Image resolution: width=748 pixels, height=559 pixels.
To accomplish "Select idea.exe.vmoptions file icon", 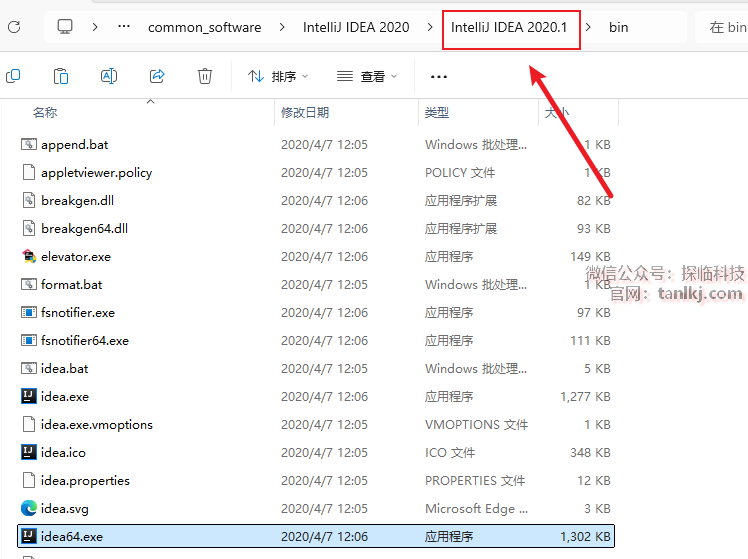I will pyautogui.click(x=29, y=424).
